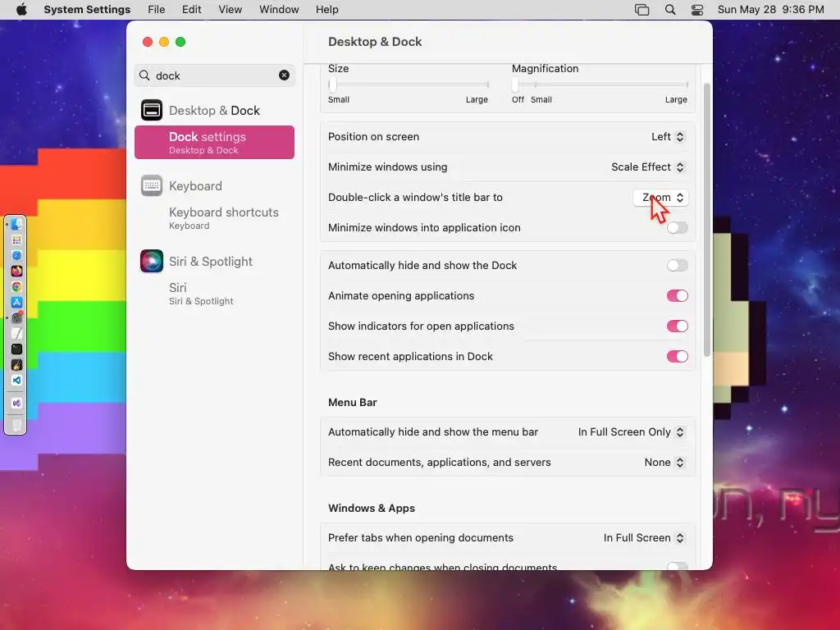Open Double-click title bar Zoom popup
The width and height of the screenshot is (840, 630).
[x=661, y=198]
